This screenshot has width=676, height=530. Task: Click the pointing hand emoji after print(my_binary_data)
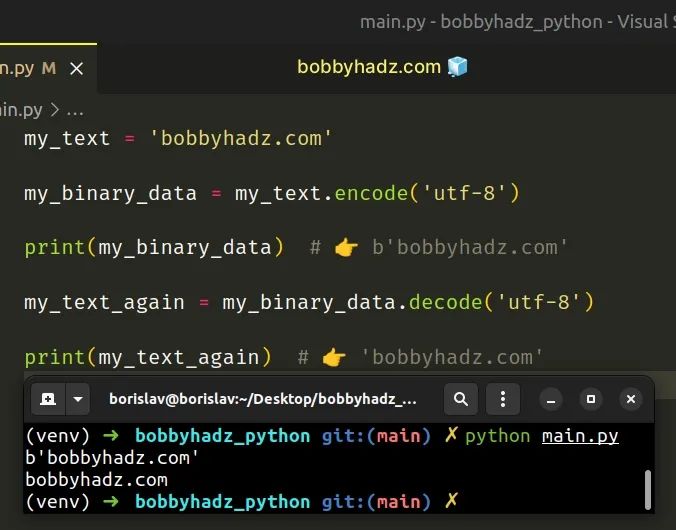click(346, 248)
